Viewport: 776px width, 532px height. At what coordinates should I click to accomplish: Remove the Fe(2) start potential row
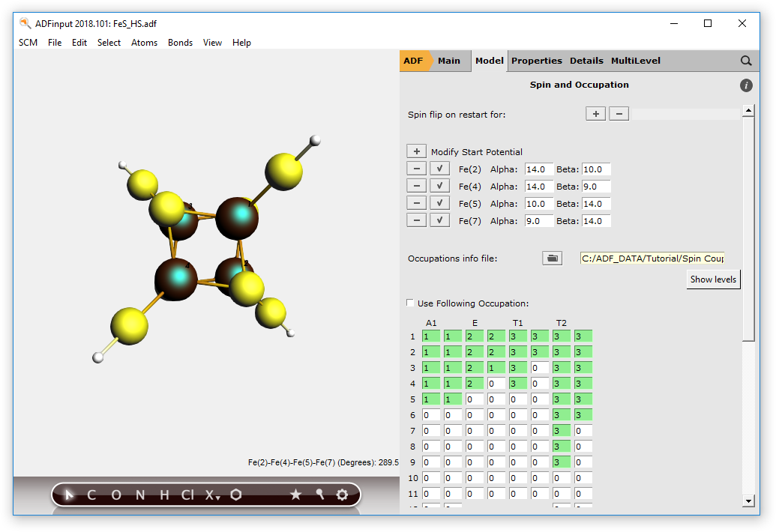[x=417, y=169]
